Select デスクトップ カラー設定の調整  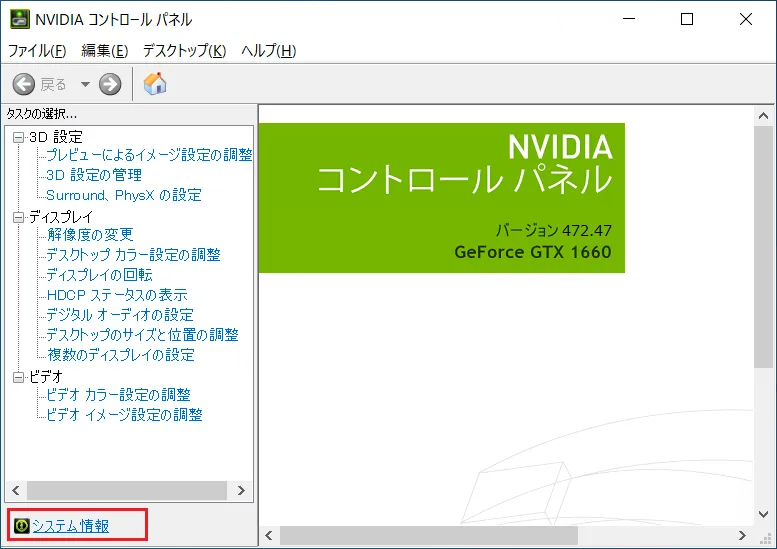(133, 255)
